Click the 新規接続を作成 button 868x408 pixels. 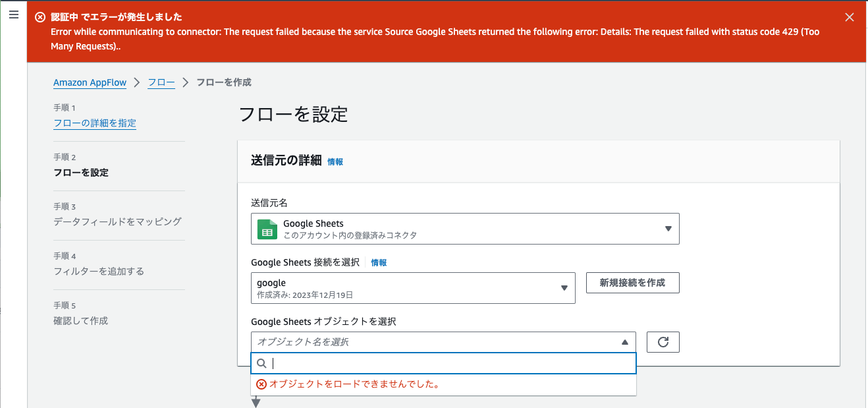point(632,283)
